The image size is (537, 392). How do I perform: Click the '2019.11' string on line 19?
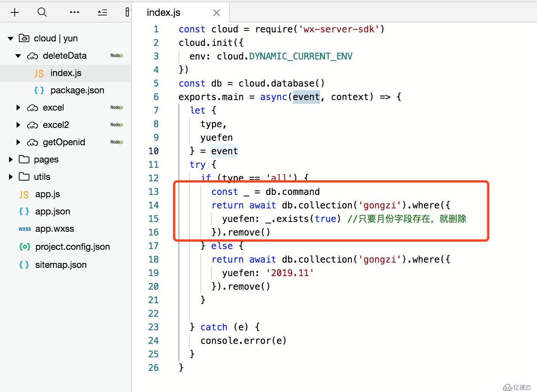coord(290,273)
